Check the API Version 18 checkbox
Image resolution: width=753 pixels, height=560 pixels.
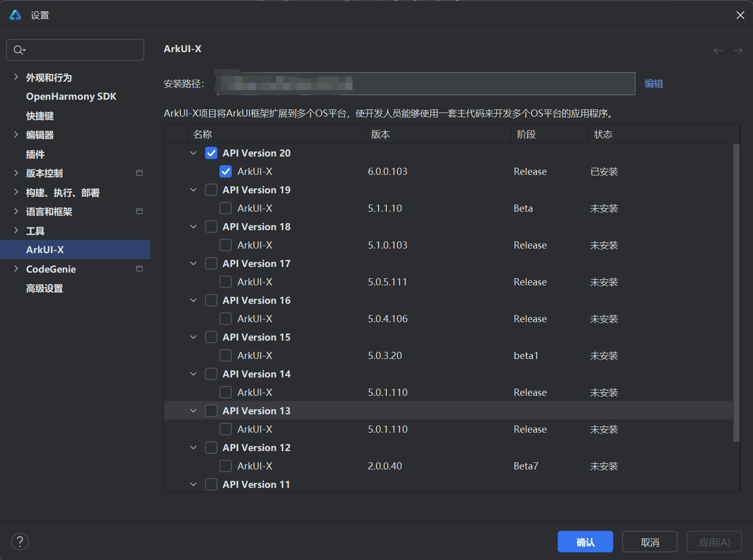point(211,227)
